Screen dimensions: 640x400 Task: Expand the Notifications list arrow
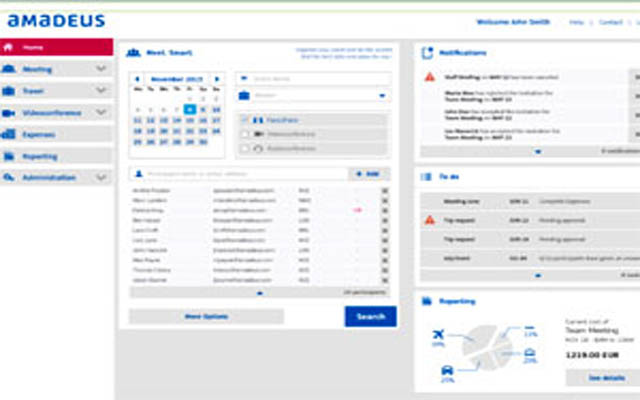(x=538, y=151)
